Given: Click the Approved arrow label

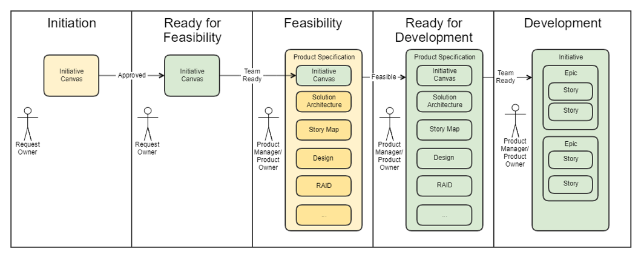Looking at the screenshot, I should point(132,75).
